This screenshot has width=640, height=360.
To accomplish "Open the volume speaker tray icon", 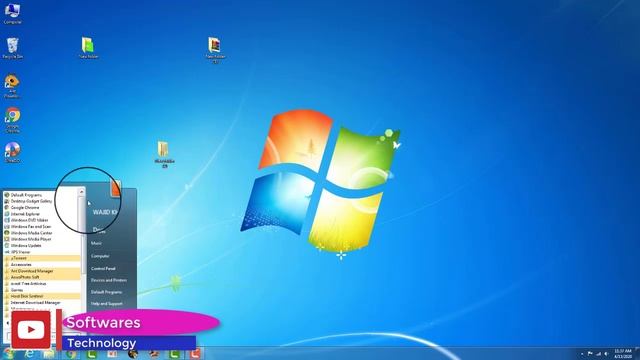I will click(606, 353).
